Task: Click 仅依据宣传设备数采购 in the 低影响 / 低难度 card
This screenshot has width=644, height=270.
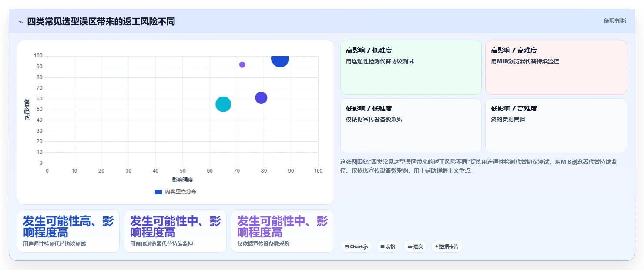Action: click(374, 120)
